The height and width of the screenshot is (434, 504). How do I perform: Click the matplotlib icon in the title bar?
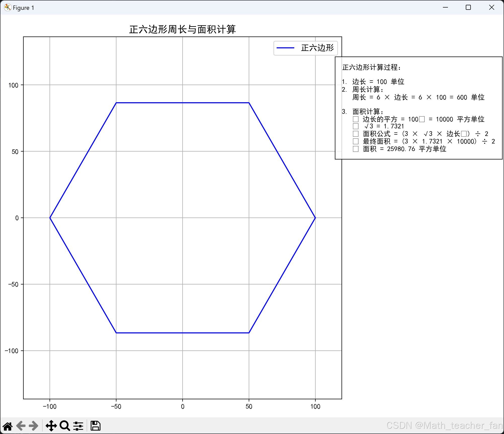(x=8, y=8)
